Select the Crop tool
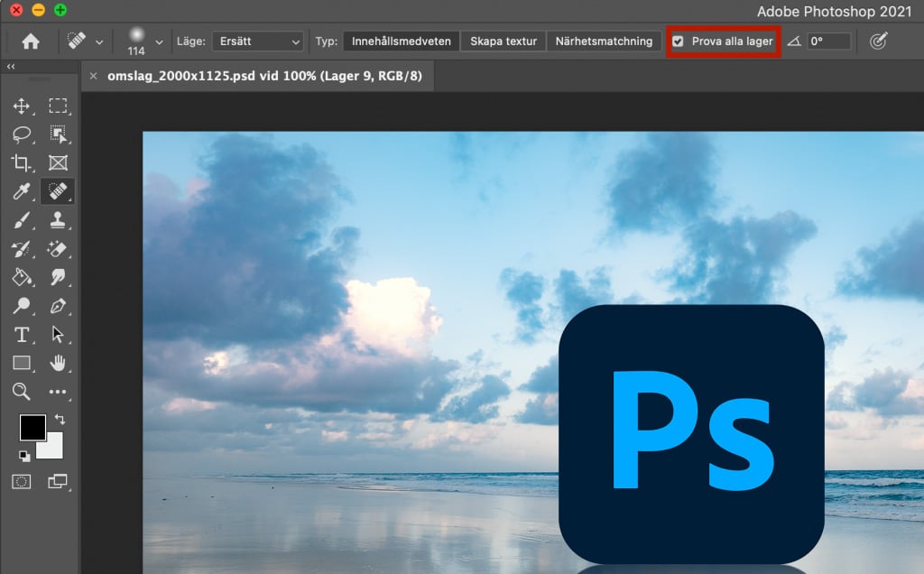924x574 pixels. (23, 163)
